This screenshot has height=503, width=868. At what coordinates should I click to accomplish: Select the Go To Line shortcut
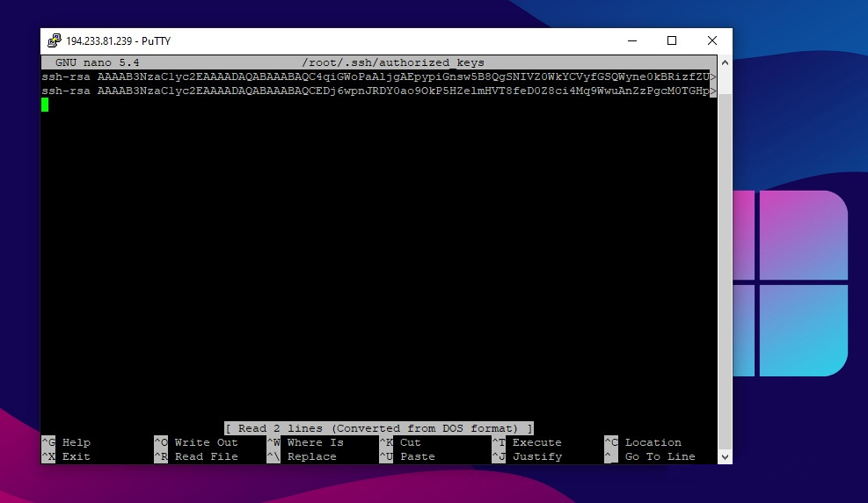point(660,456)
